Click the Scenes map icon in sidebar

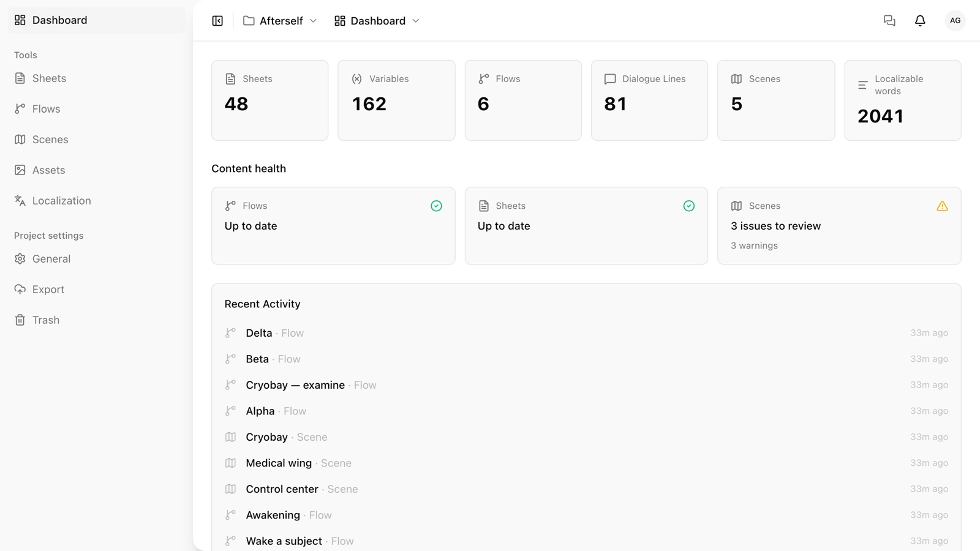pos(20,140)
